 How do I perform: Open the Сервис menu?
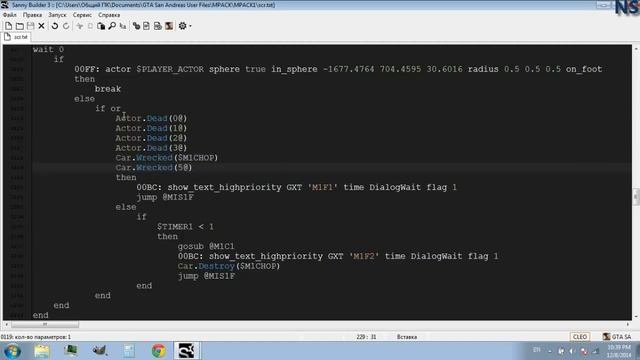pyautogui.click(x=82, y=15)
